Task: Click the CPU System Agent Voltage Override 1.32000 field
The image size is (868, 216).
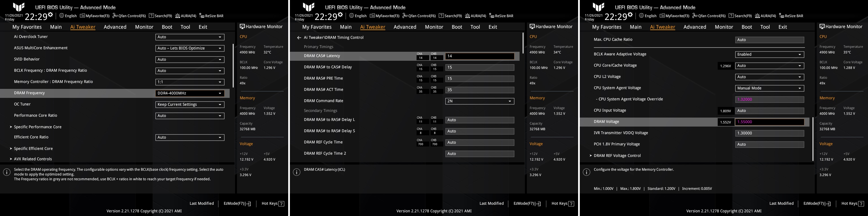Action: 769,99
